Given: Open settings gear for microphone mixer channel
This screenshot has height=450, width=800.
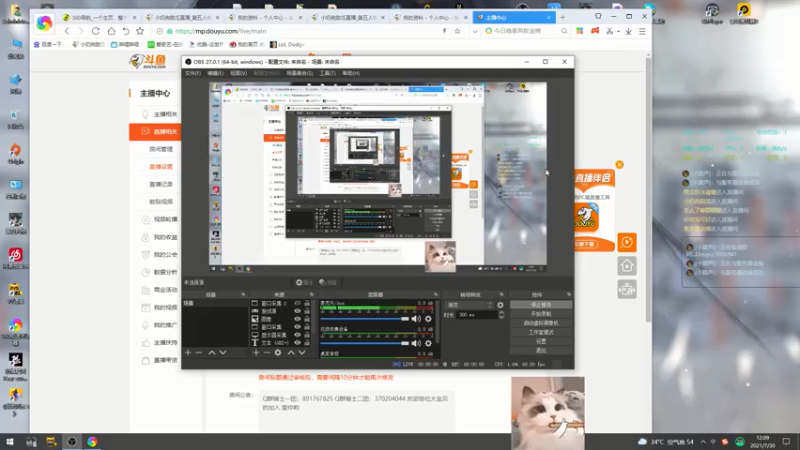Looking at the screenshot, I should (429, 319).
